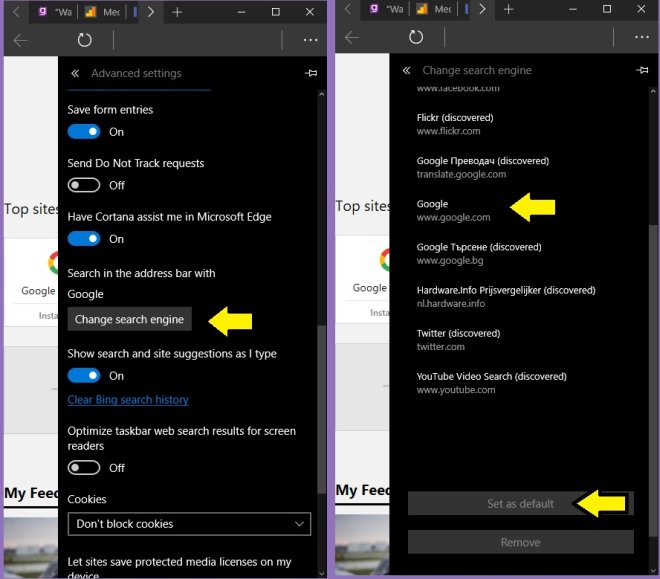
Task: Click Advanced settings scrollbar up arrow
Action: [x=322, y=95]
